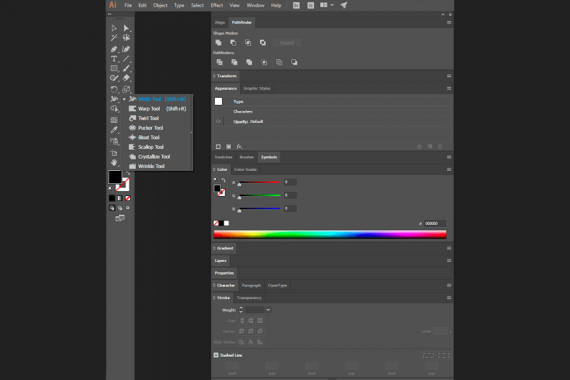Click the Merge pathfinder icon
570x380 pixels.
249,62
